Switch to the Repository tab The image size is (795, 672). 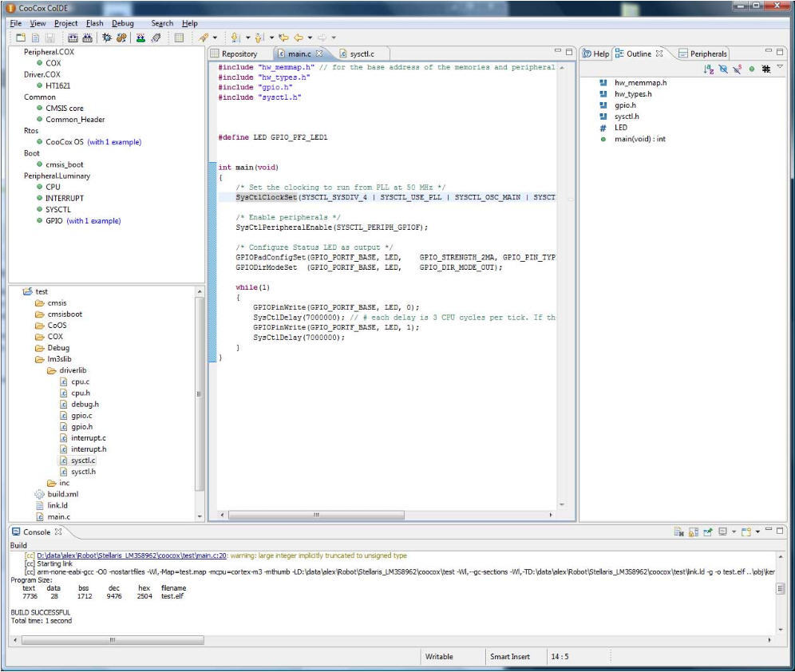234,53
